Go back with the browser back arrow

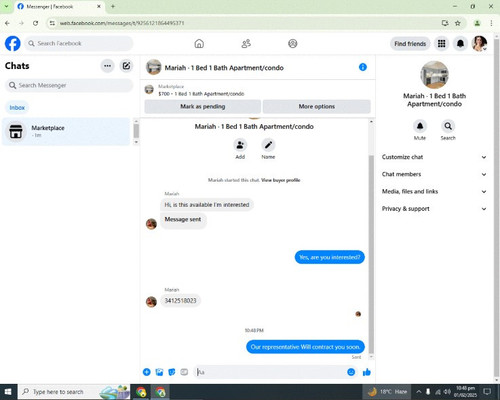pyautogui.click(x=7, y=23)
